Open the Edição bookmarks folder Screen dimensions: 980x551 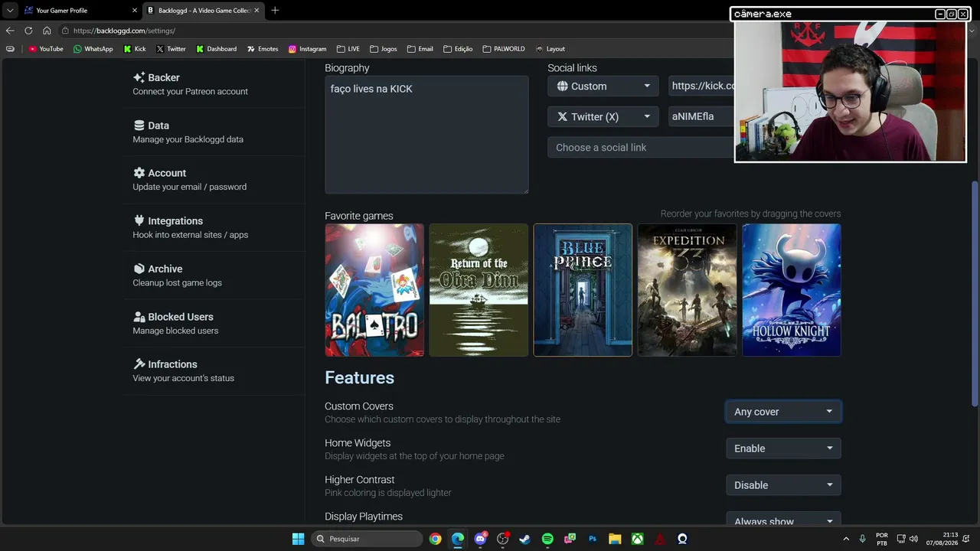458,49
